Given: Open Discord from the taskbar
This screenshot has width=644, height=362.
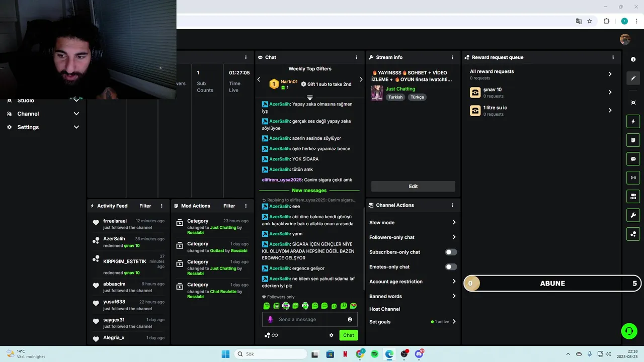Looking at the screenshot, I should pos(419,354).
